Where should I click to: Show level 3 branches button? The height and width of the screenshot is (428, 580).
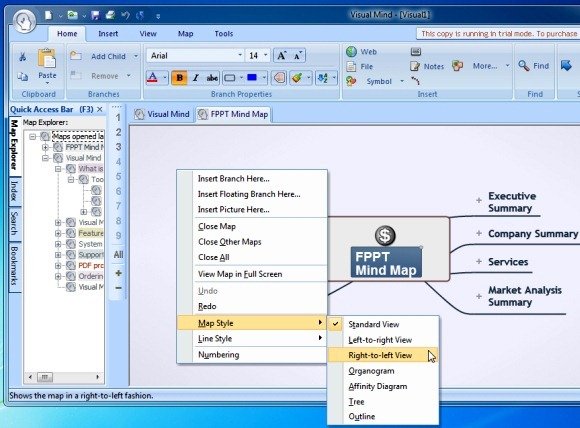click(x=118, y=147)
